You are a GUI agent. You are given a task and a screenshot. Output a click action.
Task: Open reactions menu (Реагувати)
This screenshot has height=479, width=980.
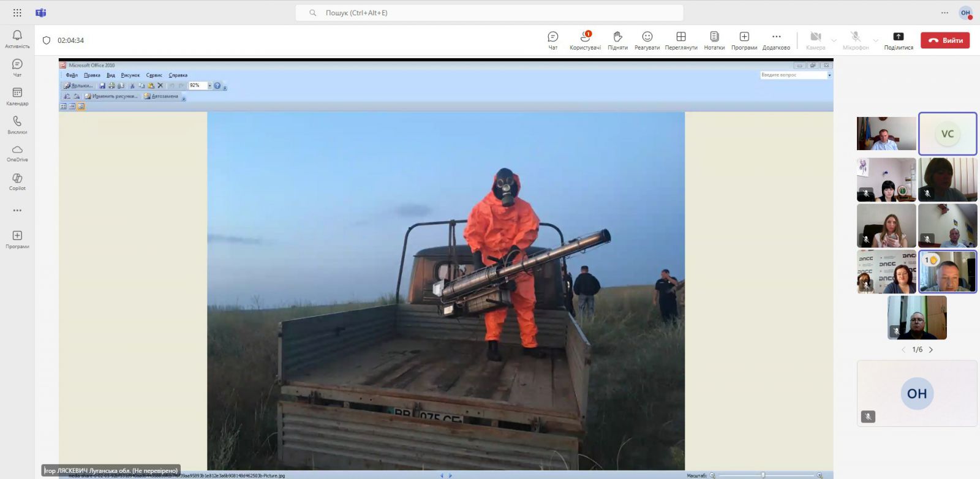pyautogui.click(x=647, y=40)
